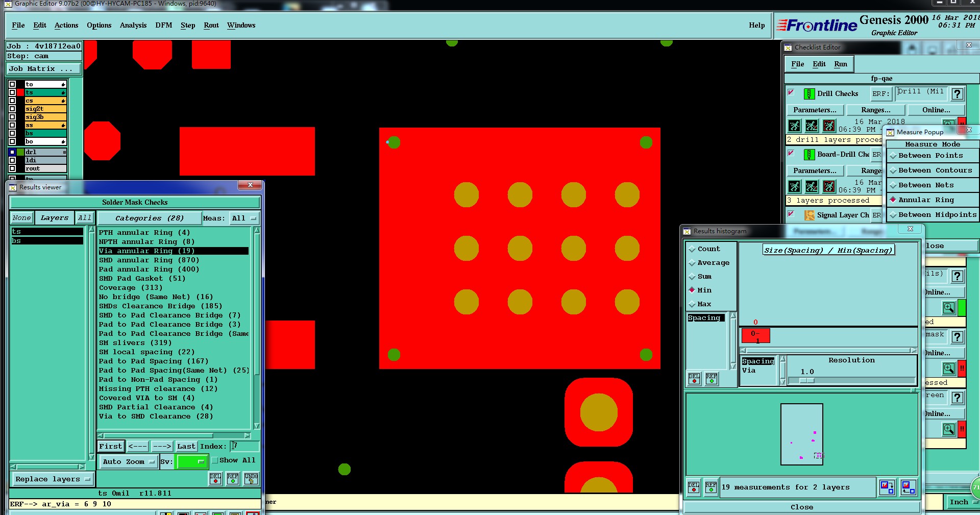The height and width of the screenshot is (515, 980).
Task: Click the red 0-1 histogram bar
Action: 755,336
